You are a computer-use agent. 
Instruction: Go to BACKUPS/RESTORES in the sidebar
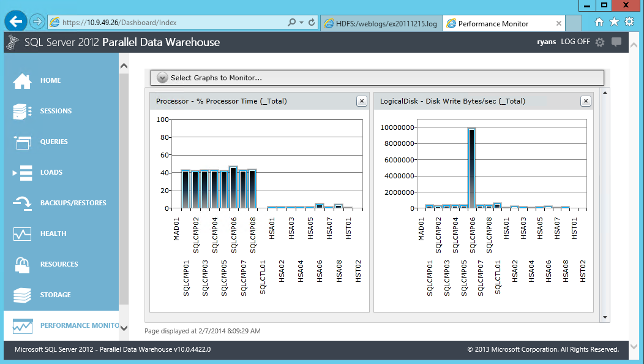point(73,203)
